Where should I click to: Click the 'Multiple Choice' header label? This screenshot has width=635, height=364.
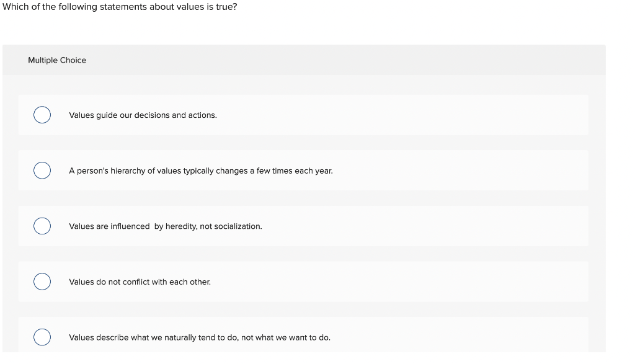57,60
